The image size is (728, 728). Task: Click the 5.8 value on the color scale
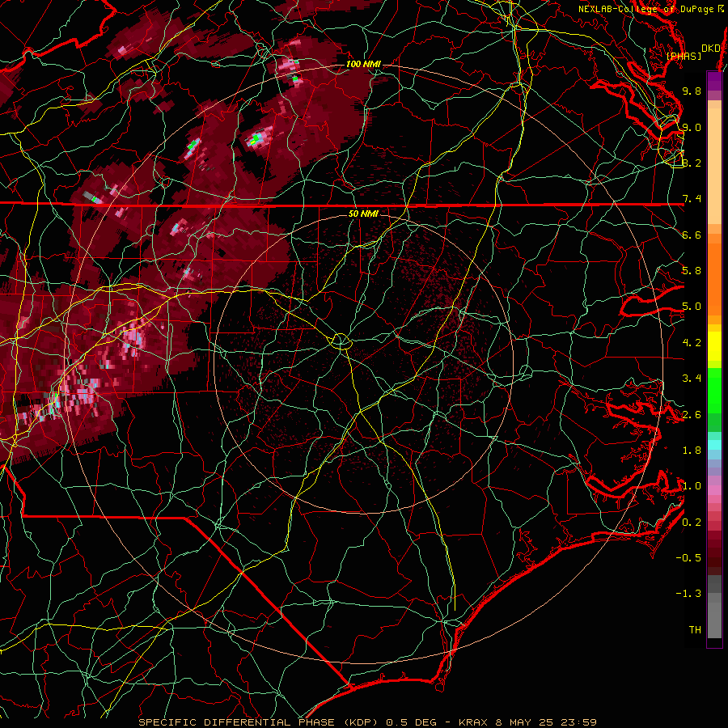(x=692, y=271)
